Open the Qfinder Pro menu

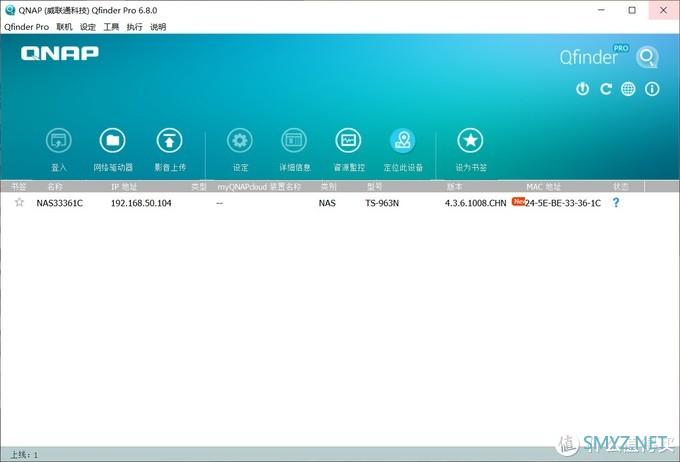click(x=26, y=27)
